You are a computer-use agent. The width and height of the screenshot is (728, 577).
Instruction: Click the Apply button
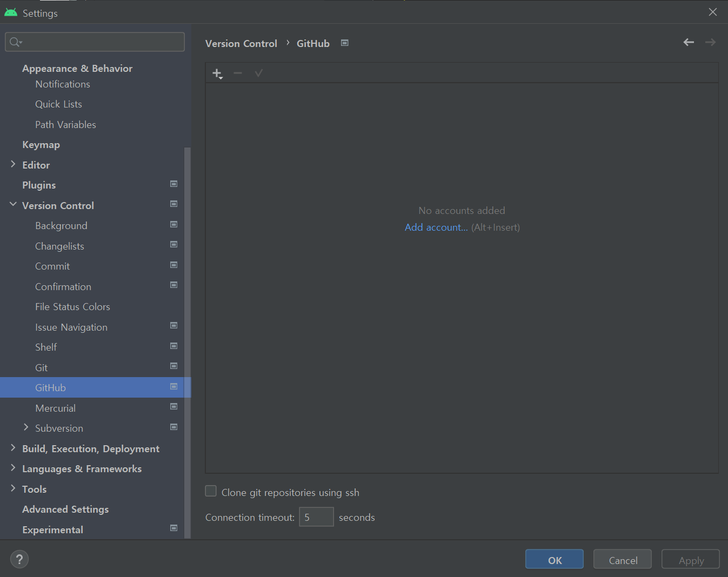pyautogui.click(x=691, y=559)
